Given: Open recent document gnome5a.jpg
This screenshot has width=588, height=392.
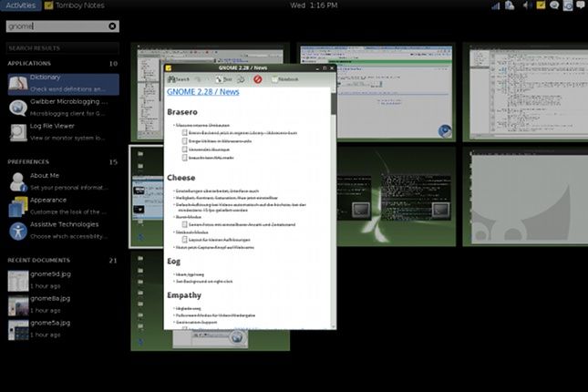Looking at the screenshot, I should click(63, 328).
